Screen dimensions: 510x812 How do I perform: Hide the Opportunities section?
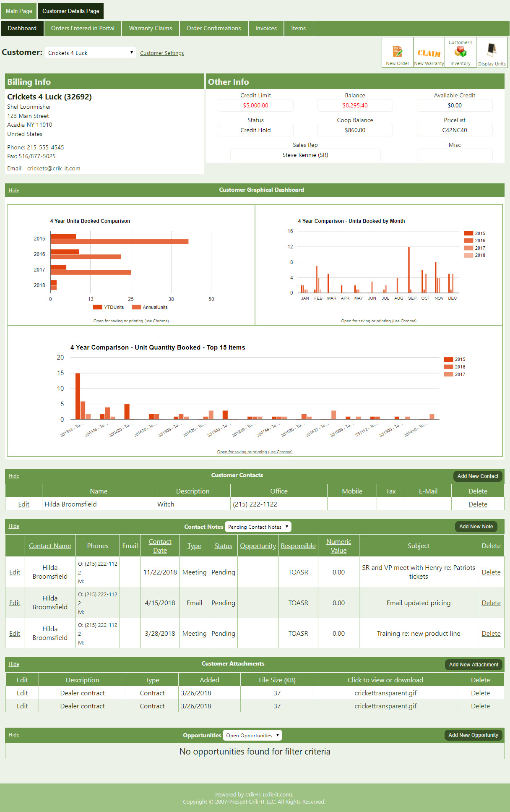14,734
